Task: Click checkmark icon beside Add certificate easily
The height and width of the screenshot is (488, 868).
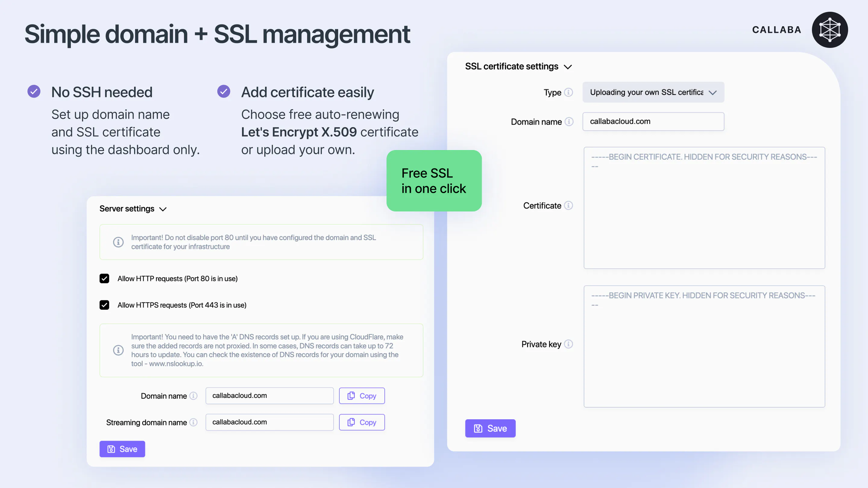Action: coord(224,91)
